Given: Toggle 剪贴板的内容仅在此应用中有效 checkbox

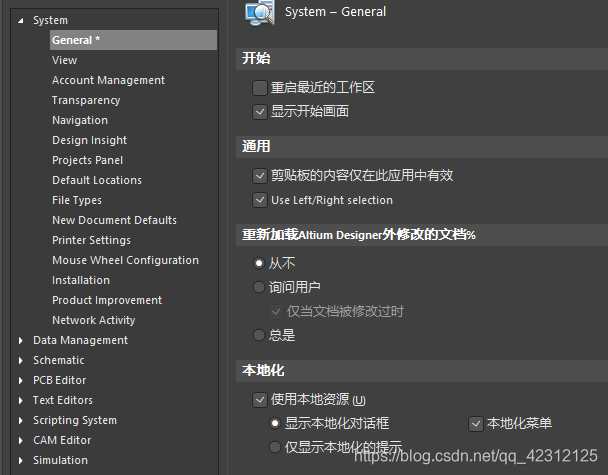Looking at the screenshot, I should point(259,176).
